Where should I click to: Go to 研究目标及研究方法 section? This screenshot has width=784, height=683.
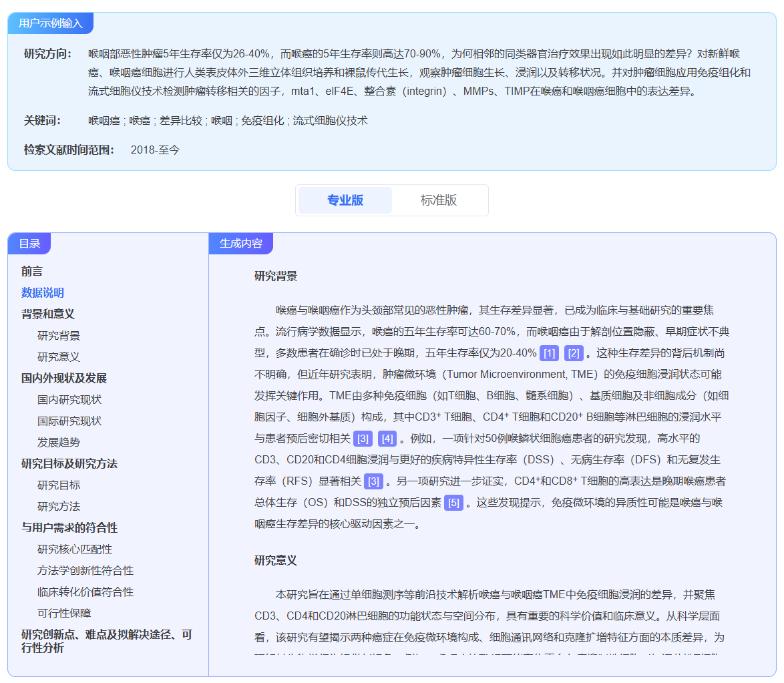pos(69,463)
